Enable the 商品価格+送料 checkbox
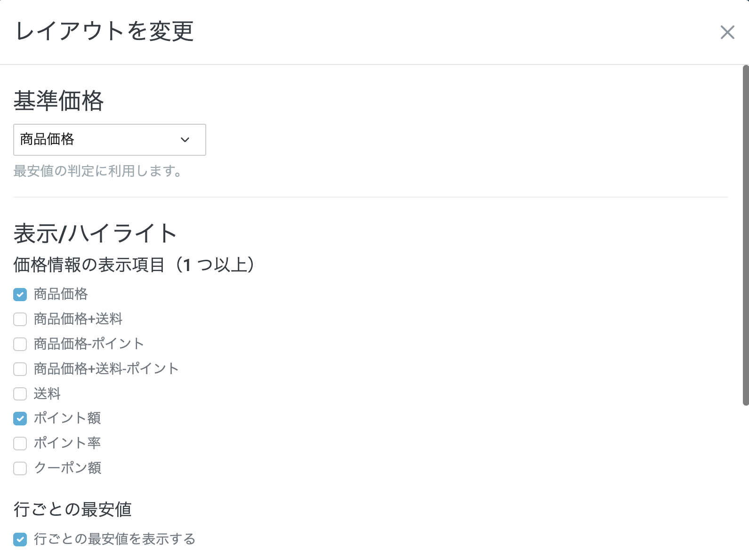This screenshot has width=749, height=560. click(x=20, y=320)
